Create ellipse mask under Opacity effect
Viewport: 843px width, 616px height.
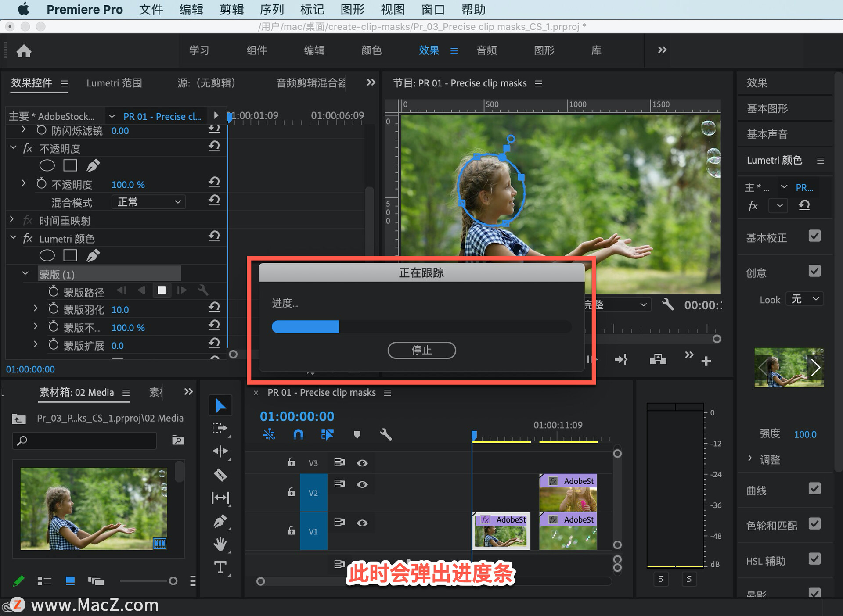(x=47, y=165)
